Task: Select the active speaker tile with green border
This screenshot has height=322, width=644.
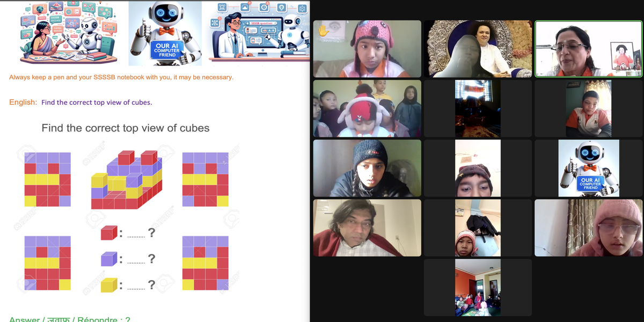Action: point(589,49)
